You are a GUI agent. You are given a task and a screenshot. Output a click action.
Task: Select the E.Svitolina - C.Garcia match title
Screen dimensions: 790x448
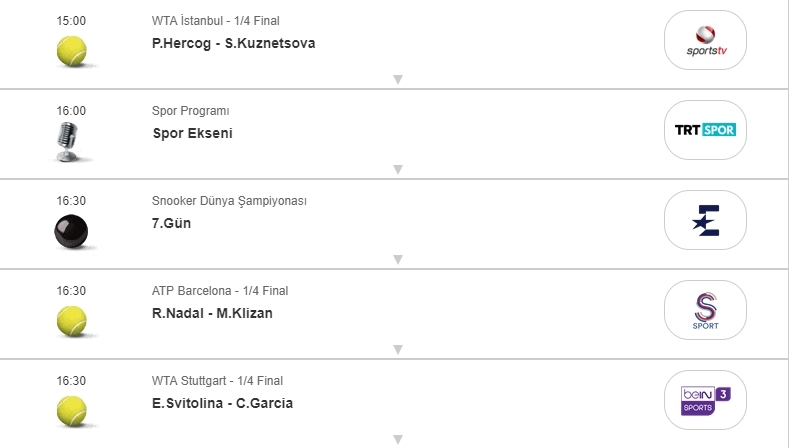click(222, 403)
